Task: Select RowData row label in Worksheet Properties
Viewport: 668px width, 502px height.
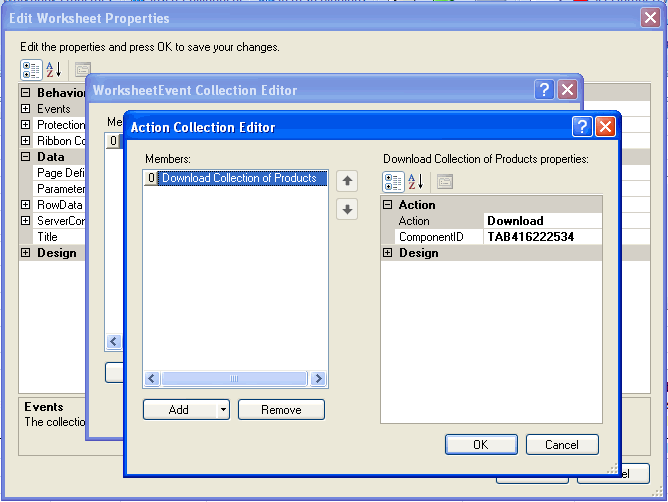Action: tap(60, 205)
